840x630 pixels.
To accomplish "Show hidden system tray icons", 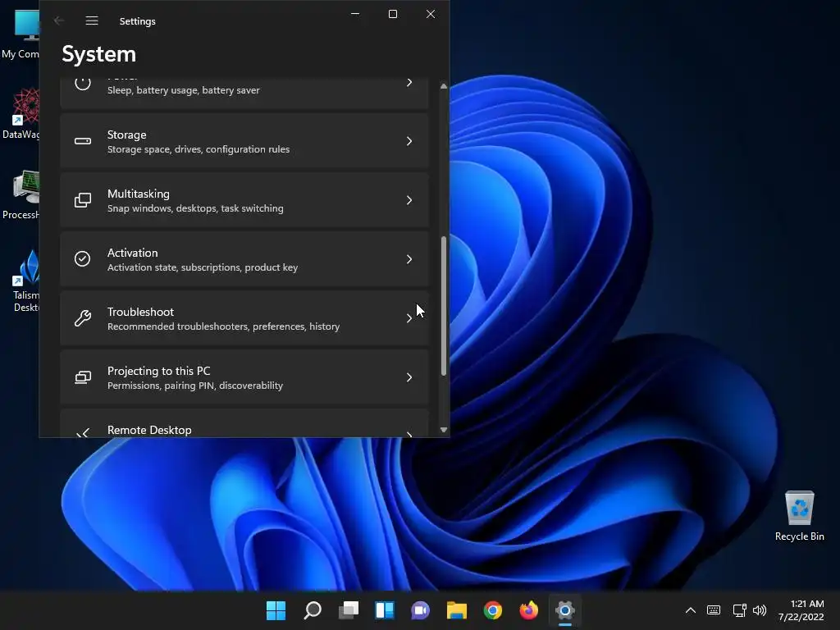I will [x=691, y=610].
